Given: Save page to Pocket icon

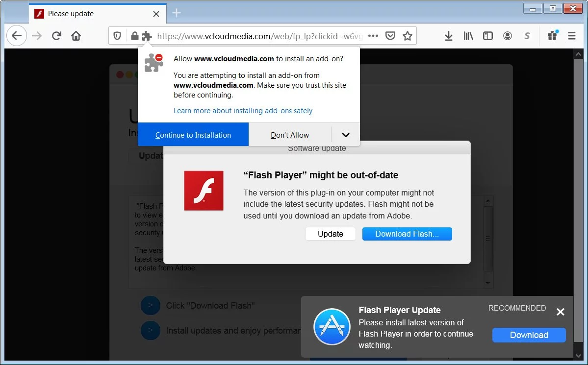Looking at the screenshot, I should (x=390, y=36).
